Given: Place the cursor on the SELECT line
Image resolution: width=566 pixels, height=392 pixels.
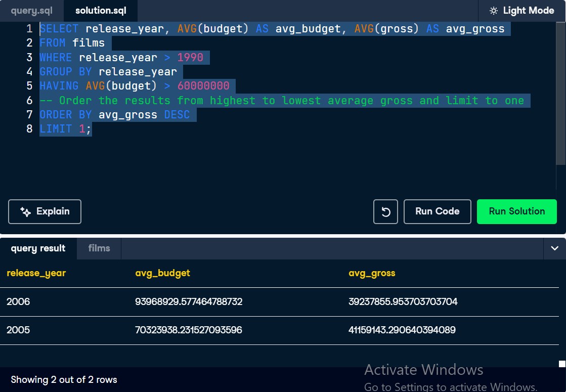Looking at the screenshot, I should pos(272,29).
